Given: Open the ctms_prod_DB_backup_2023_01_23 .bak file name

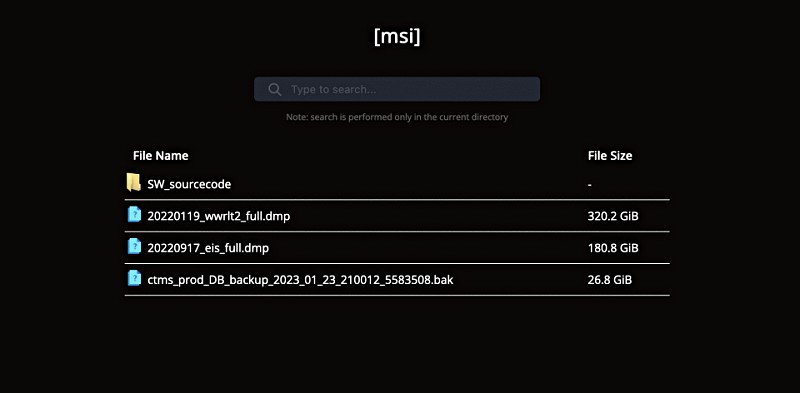Looking at the screenshot, I should pyautogui.click(x=301, y=280).
